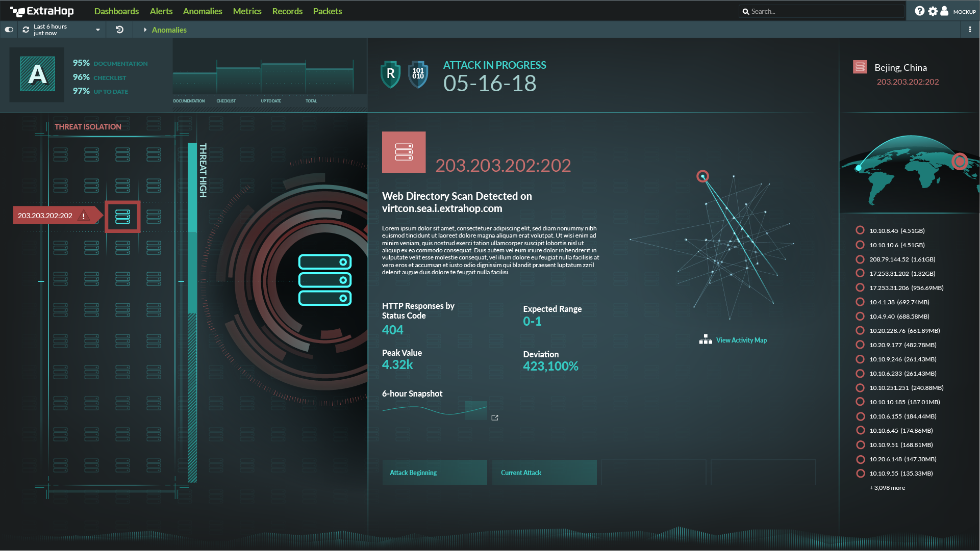Click the Attack Beginning button
Screen dimensions: 980x551
435,473
